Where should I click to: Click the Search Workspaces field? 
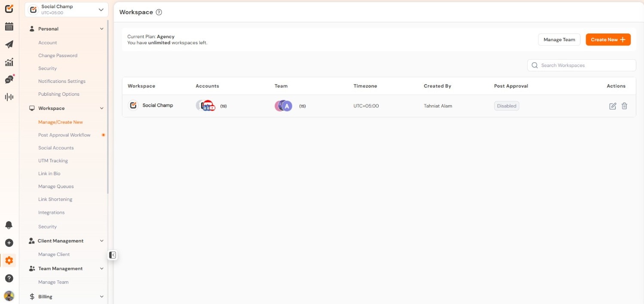[x=581, y=65]
